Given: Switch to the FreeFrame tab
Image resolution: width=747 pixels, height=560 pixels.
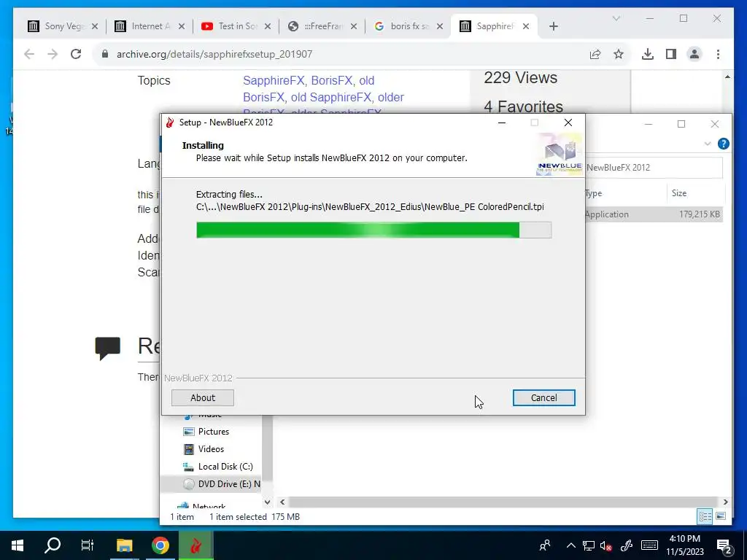Looking at the screenshot, I should tap(322, 26).
